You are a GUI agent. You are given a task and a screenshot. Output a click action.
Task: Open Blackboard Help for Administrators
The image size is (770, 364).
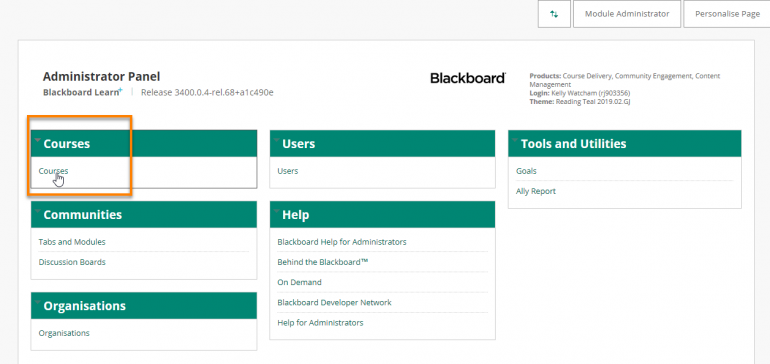[342, 242]
